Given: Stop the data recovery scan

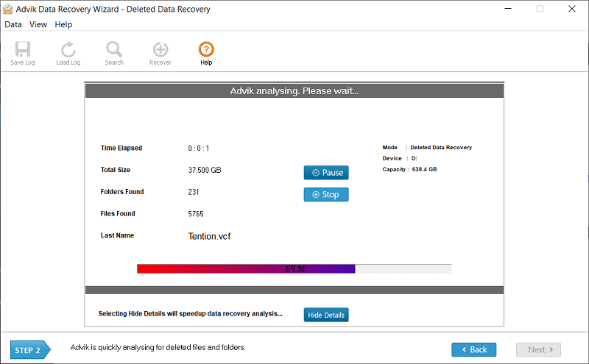Looking at the screenshot, I should click(326, 195).
